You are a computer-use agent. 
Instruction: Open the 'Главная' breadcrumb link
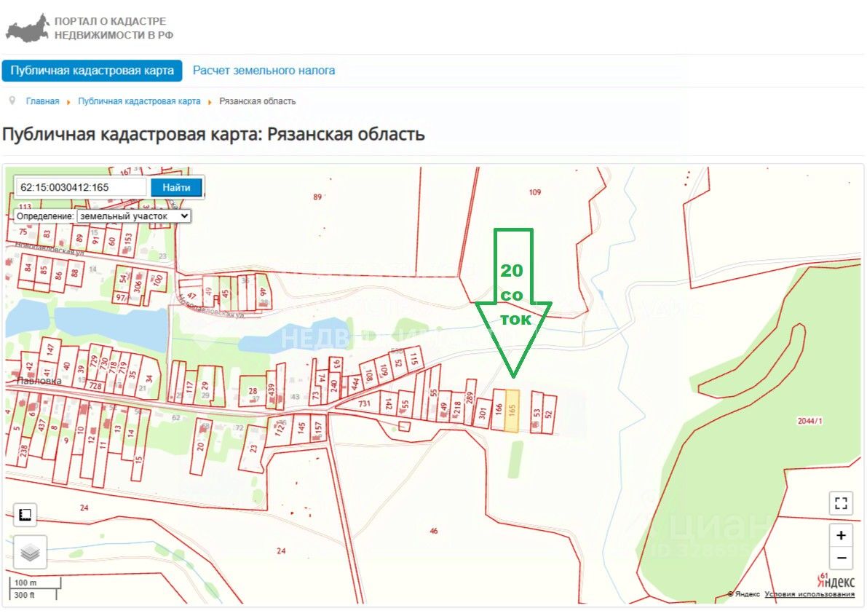coord(42,101)
